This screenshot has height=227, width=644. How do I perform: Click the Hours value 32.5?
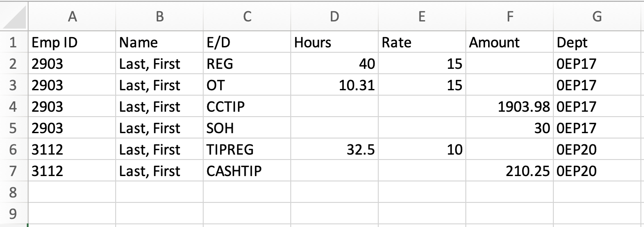pos(335,150)
